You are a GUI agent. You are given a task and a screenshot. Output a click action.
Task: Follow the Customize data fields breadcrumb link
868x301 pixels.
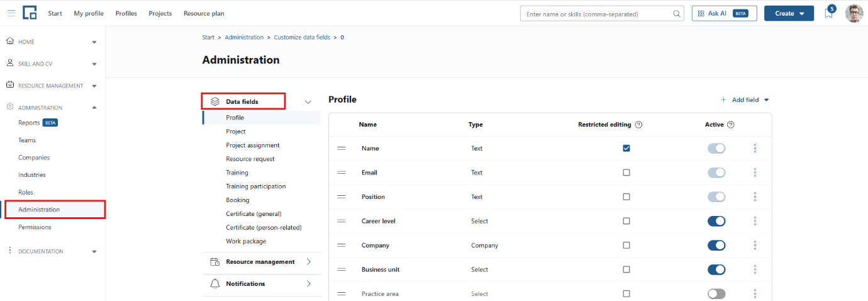click(302, 37)
